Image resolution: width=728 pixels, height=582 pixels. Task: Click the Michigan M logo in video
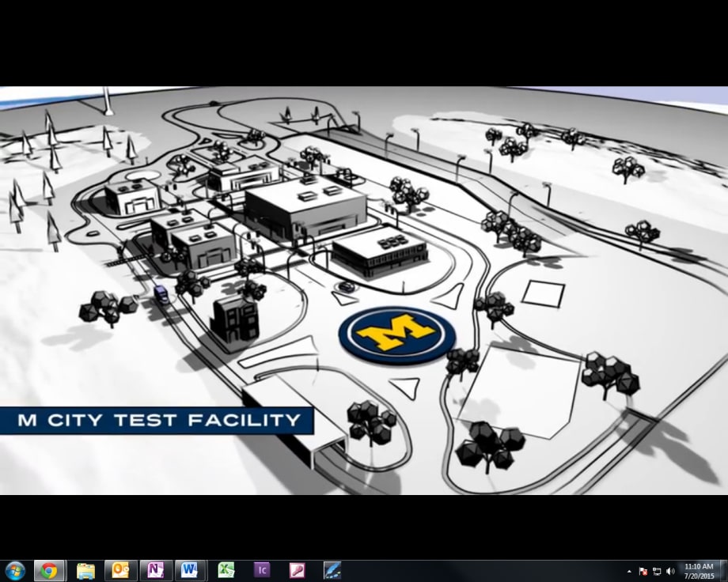point(397,334)
